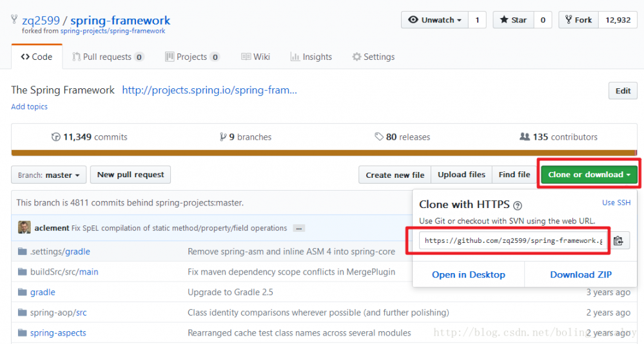Open the Pull requests tab
This screenshot has width=644, height=344.
[108, 57]
